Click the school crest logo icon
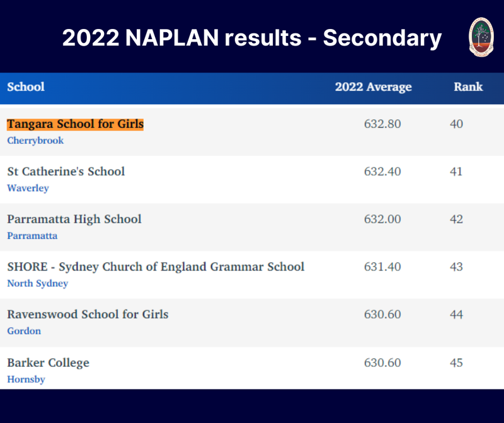 coord(481,37)
